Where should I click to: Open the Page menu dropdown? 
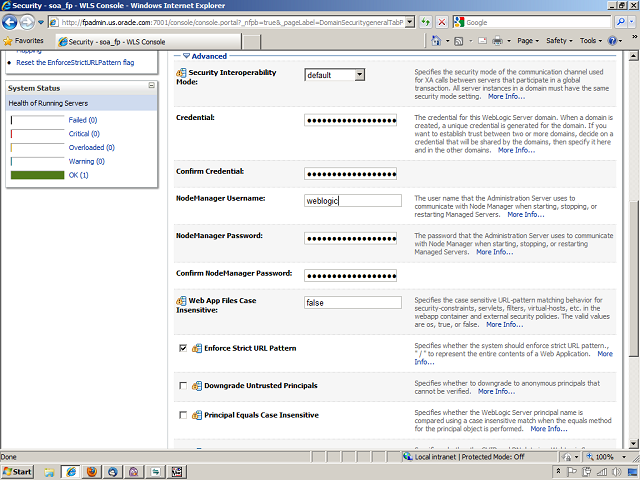(x=528, y=41)
